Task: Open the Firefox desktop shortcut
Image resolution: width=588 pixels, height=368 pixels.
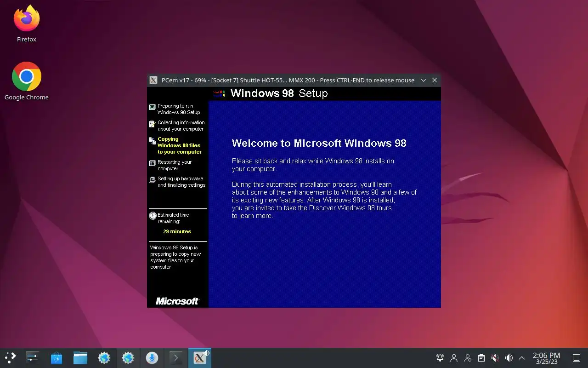Action: point(27,24)
